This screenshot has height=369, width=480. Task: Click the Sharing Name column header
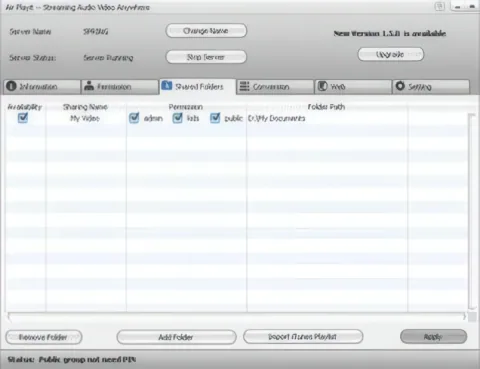[x=85, y=107]
